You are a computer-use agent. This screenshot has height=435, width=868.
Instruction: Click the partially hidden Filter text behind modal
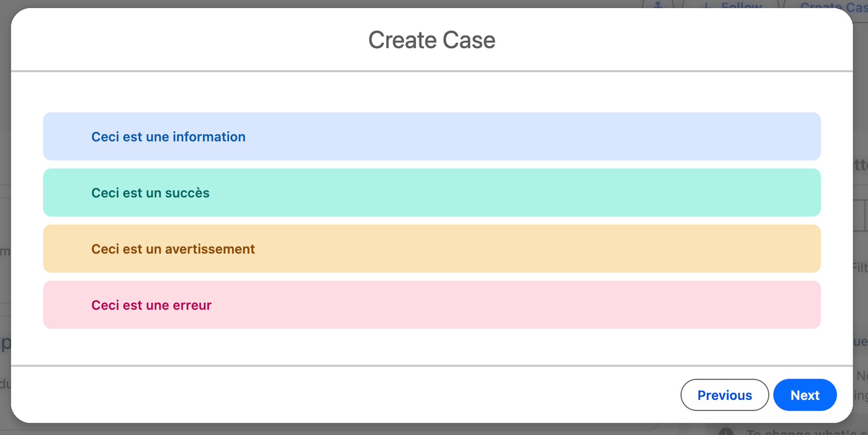click(860, 267)
